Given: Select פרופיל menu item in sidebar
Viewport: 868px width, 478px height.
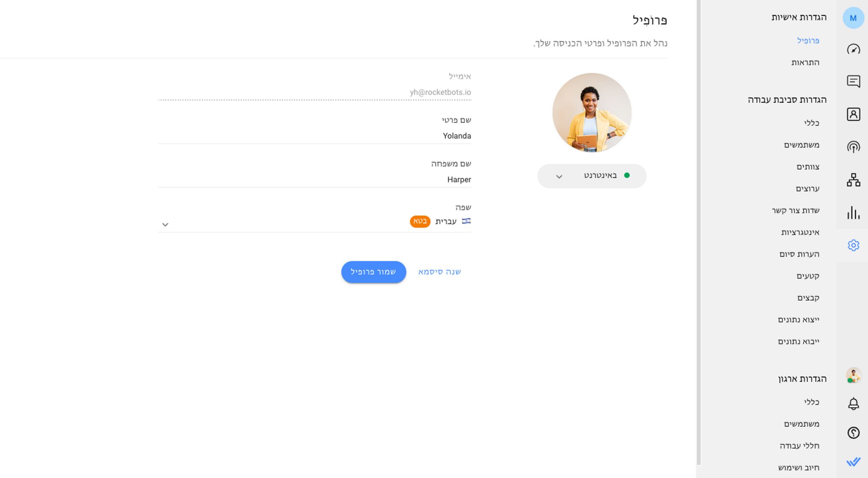Looking at the screenshot, I should 807,40.
